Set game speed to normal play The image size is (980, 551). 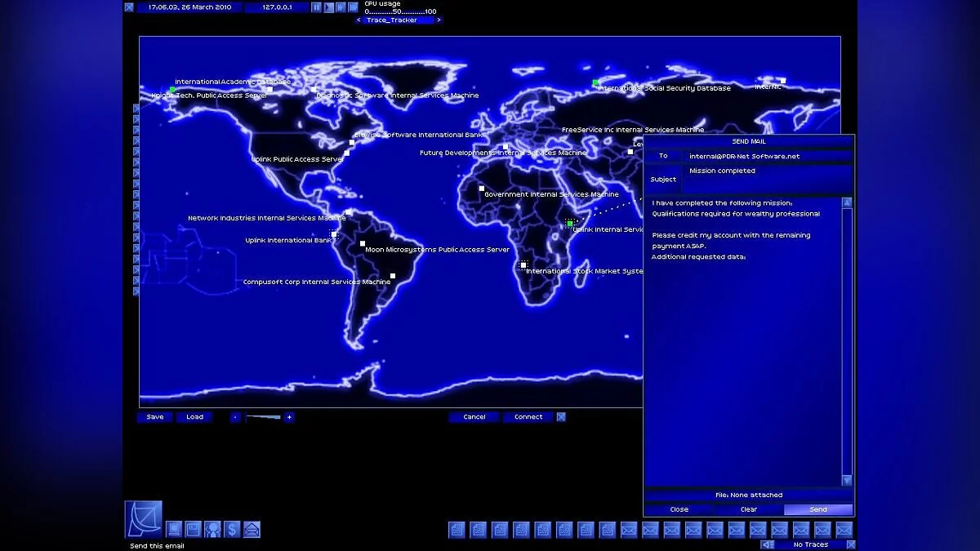(x=329, y=7)
